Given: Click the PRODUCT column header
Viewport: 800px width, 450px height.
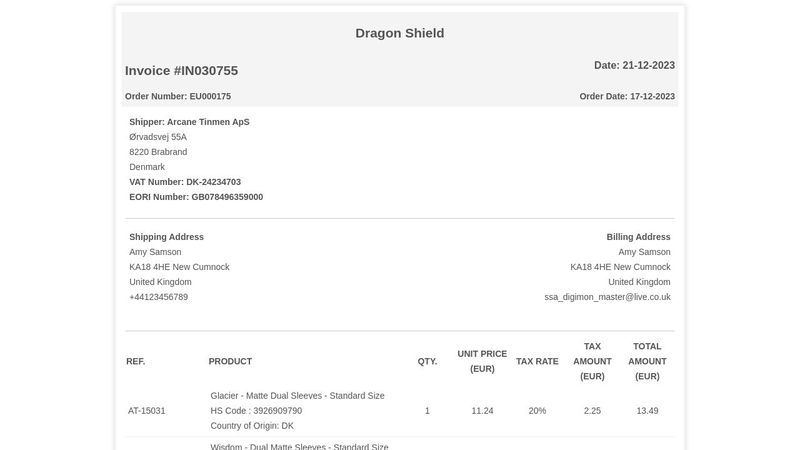Looking at the screenshot, I should (x=230, y=361).
